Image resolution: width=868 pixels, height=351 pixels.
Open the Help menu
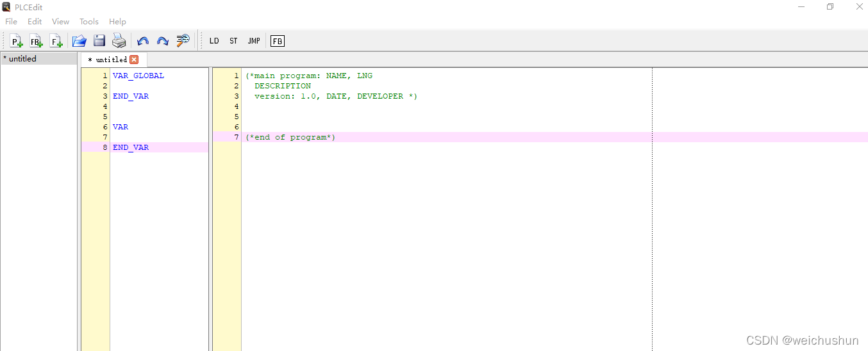tap(117, 22)
